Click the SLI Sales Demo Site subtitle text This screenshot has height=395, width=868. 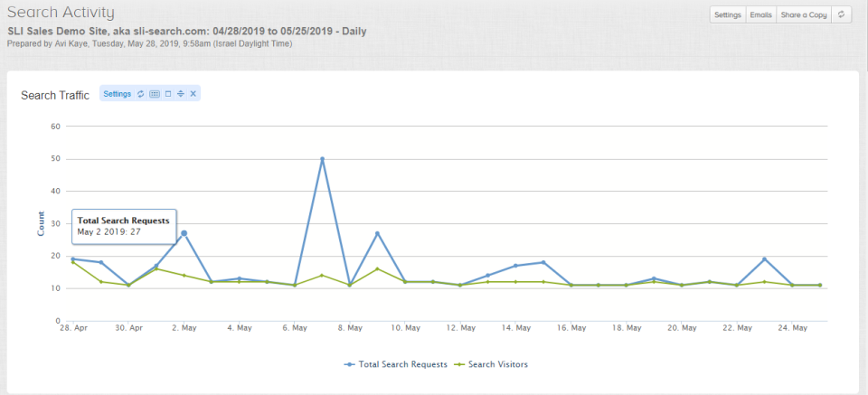pyautogui.click(x=186, y=31)
